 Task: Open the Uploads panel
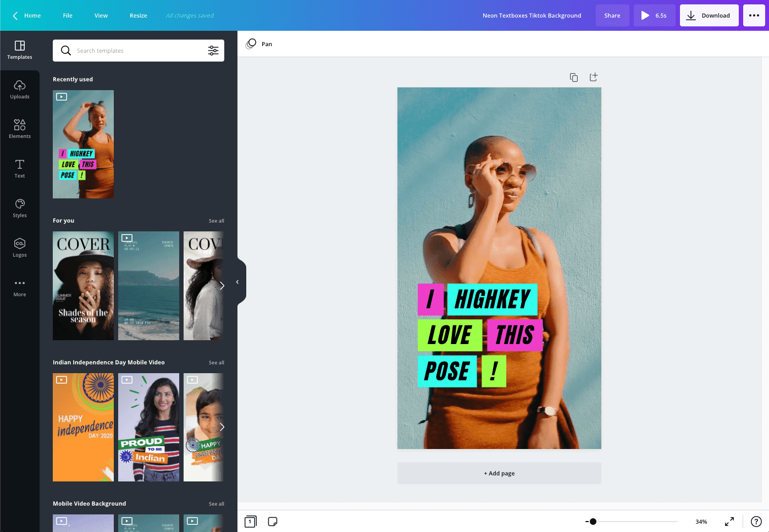pyautogui.click(x=19, y=90)
